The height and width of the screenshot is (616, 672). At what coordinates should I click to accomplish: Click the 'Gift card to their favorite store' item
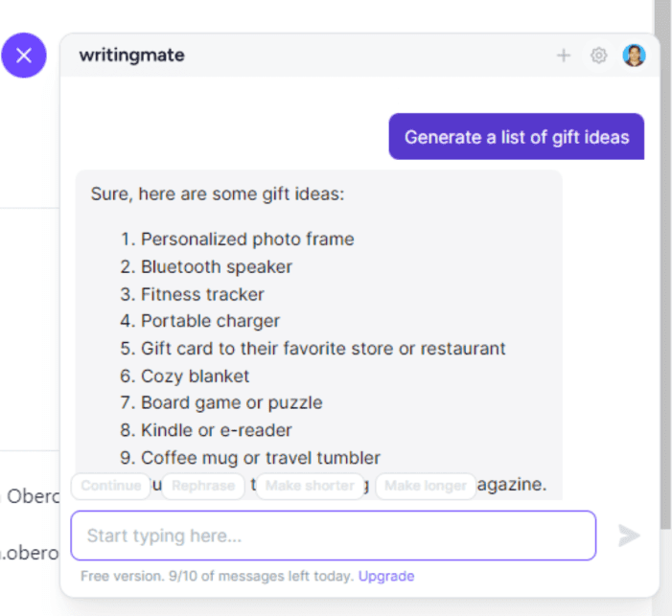[323, 349]
